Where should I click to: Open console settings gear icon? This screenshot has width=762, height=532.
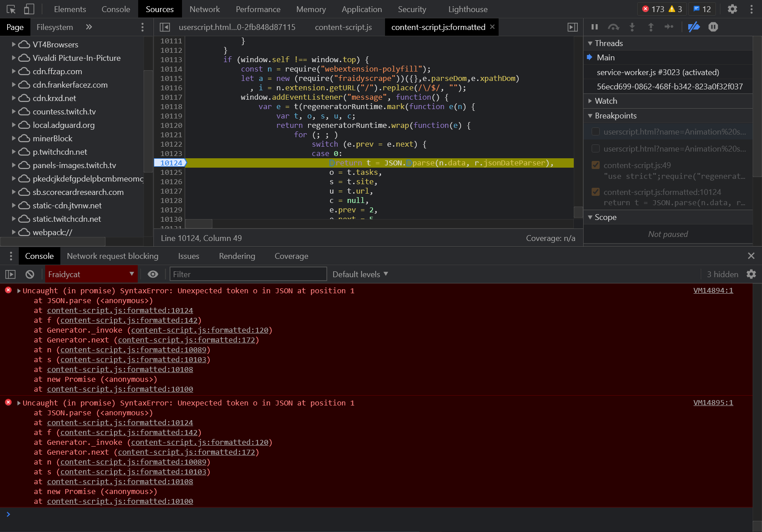(751, 274)
